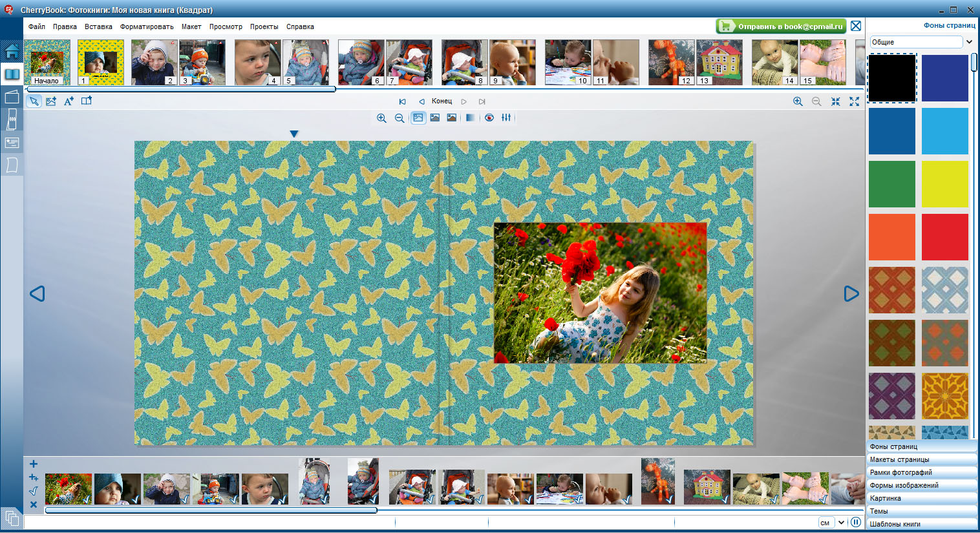Screen dimensions: 980x533
Task: Click the gradient transparency icon
Action: click(470, 118)
